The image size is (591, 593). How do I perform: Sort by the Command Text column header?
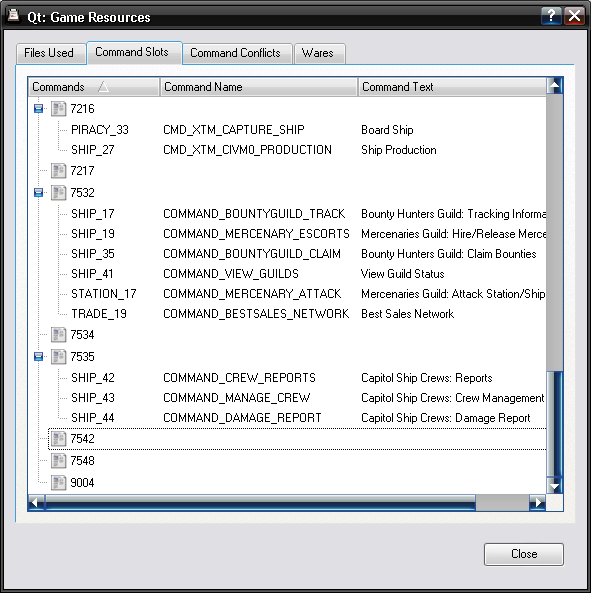tap(452, 87)
